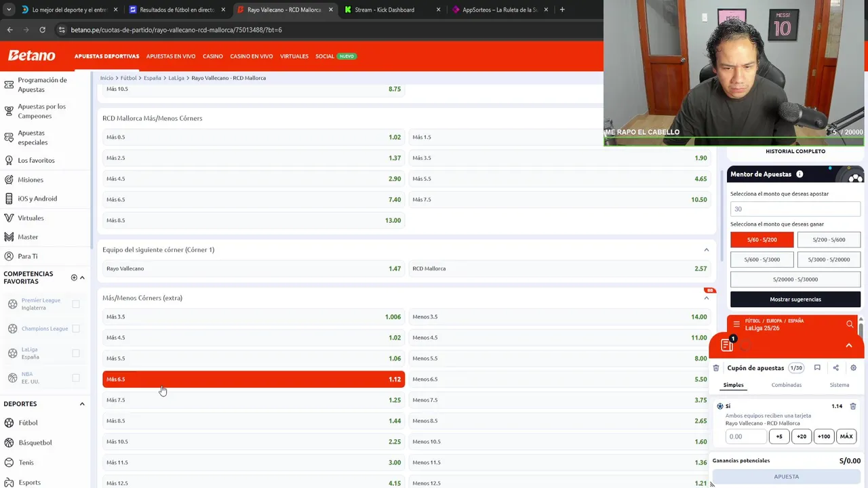Click the Esports gamepad icon
The width and height of the screenshot is (868, 488).
(x=9, y=482)
